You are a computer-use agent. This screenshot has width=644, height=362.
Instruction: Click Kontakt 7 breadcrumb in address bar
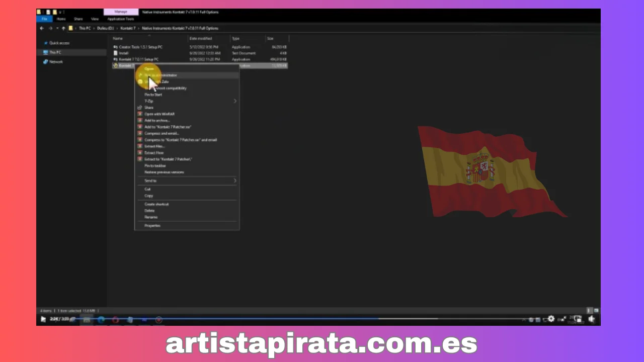[128, 28]
